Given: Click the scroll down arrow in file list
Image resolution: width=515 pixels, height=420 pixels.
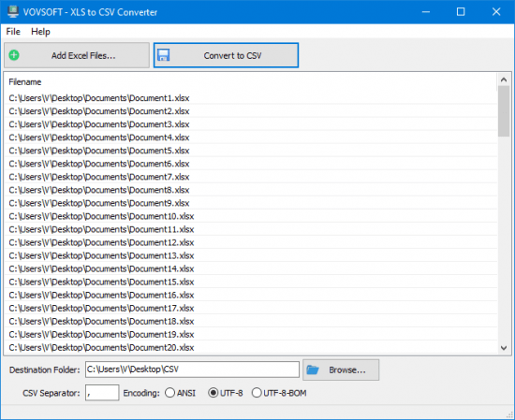Looking at the screenshot, I should [504, 348].
